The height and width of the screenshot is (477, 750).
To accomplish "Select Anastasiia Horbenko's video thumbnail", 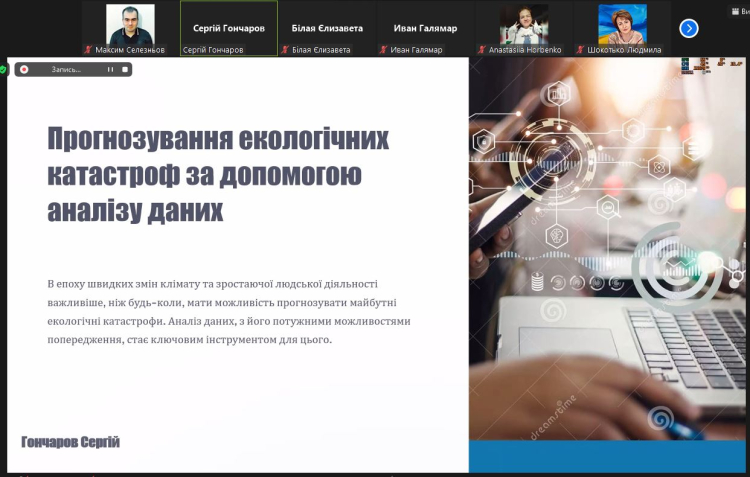I will 523,24.
